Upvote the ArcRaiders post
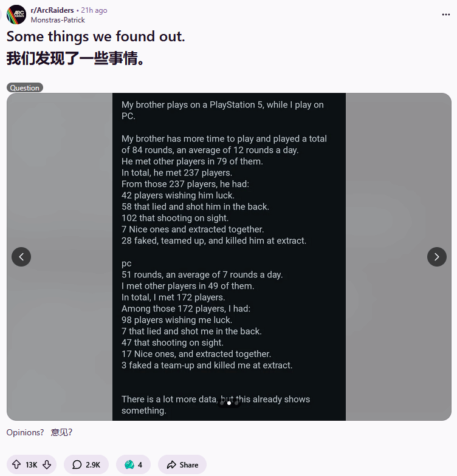This screenshot has width=457, height=476. [16, 464]
